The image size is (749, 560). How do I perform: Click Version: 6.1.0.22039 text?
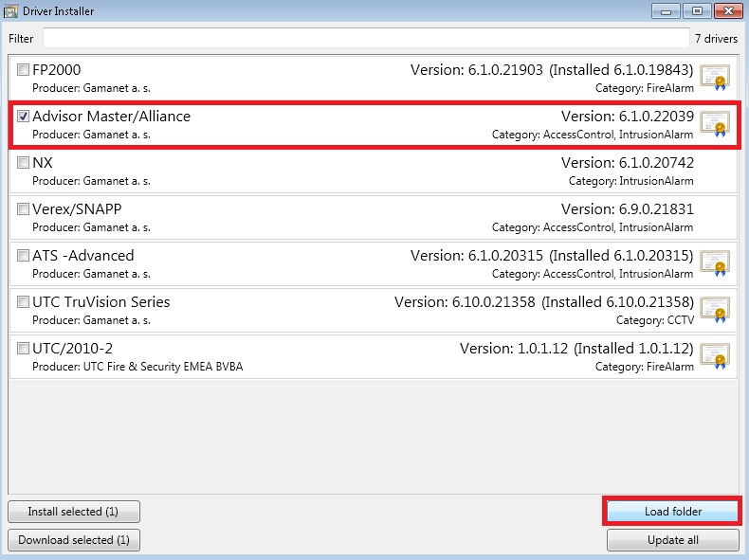pyautogui.click(x=628, y=116)
